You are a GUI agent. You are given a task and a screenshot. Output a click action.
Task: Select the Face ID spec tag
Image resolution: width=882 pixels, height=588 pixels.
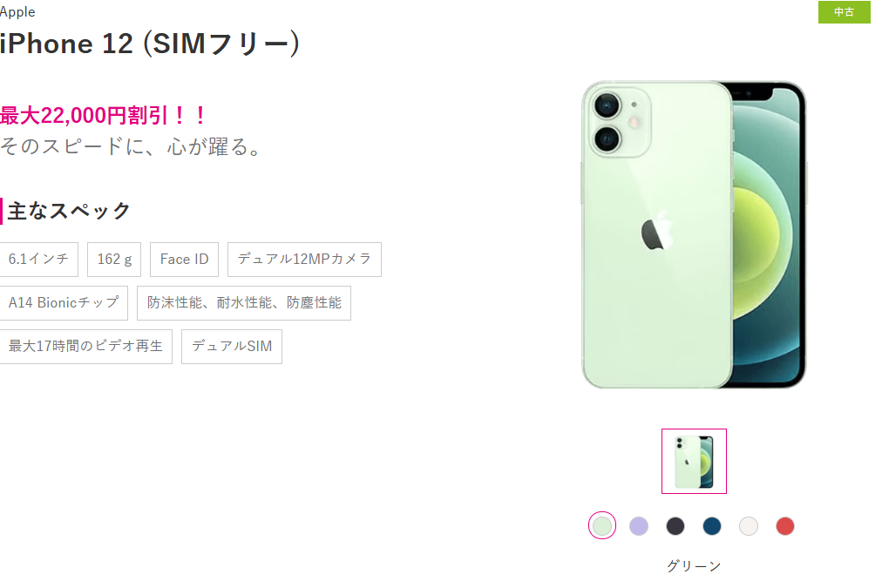tap(184, 259)
